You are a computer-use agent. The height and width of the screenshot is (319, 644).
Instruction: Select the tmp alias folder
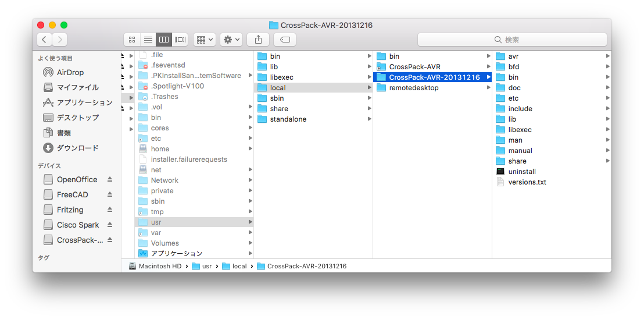[194, 212]
